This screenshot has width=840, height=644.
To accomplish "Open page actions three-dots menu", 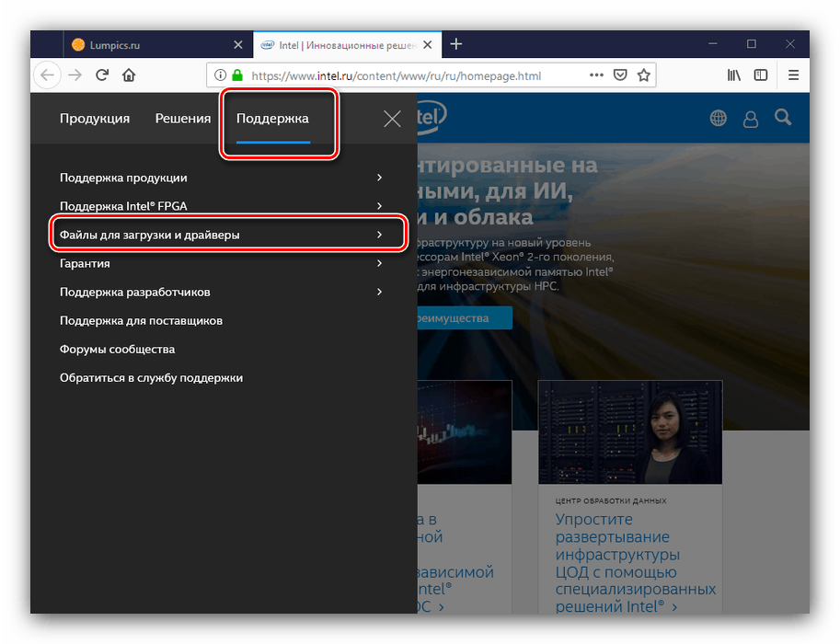I will pyautogui.click(x=596, y=75).
